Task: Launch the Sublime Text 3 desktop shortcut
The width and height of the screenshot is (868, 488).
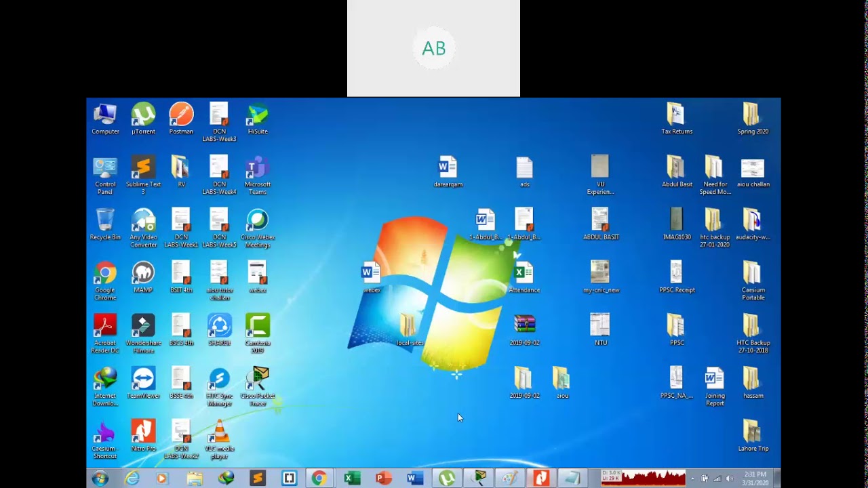Action: coord(143,176)
